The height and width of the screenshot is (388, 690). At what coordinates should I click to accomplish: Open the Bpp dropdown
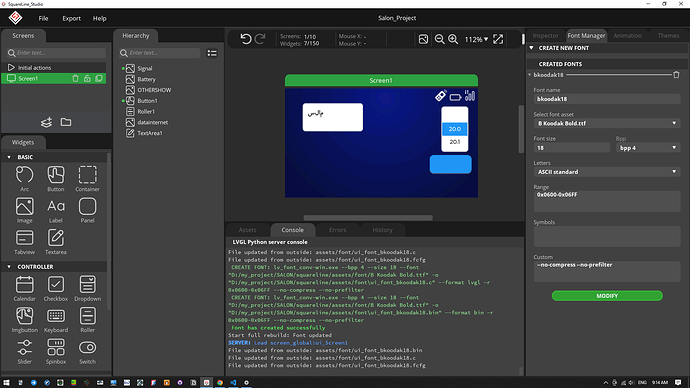648,148
